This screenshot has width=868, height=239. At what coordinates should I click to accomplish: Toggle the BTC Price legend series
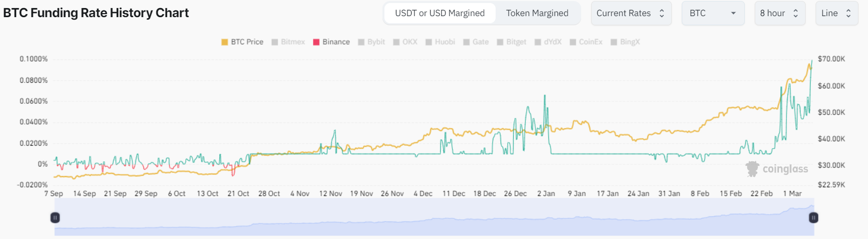(x=242, y=42)
